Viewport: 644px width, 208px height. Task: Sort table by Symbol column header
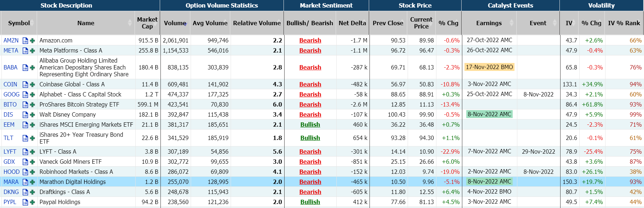click(x=19, y=23)
